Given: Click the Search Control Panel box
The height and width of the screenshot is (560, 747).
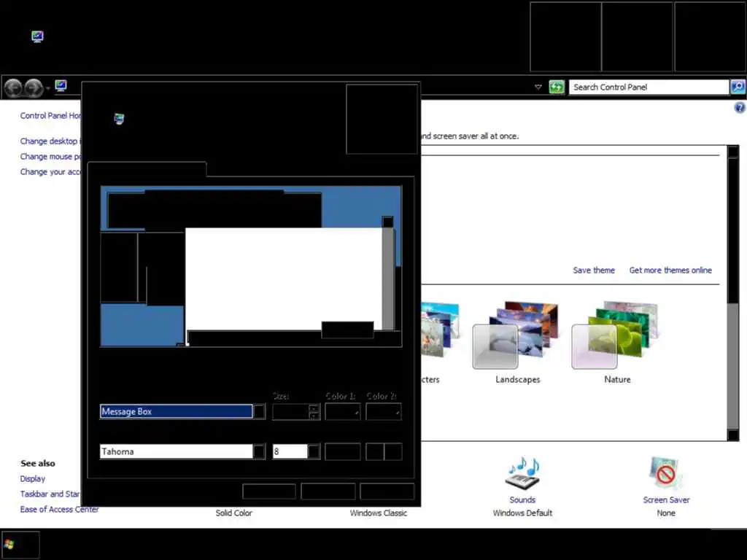Looking at the screenshot, I should (x=649, y=87).
